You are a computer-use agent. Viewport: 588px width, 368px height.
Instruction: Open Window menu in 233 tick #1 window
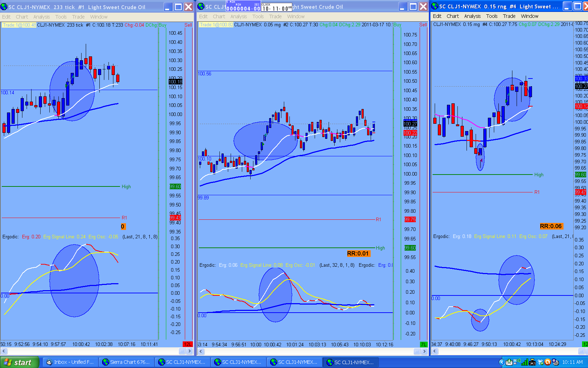[x=99, y=17]
